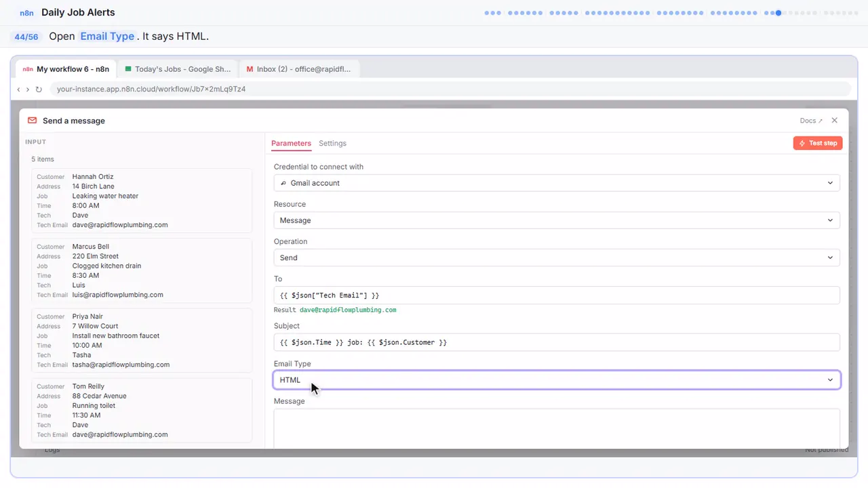Click the To expression field
This screenshot has height=488, width=868.
coord(557,296)
